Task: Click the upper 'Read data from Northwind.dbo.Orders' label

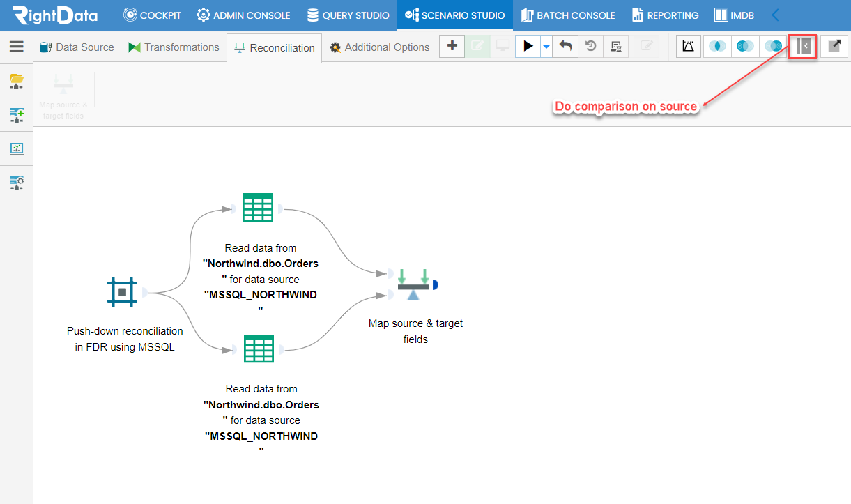Action: pos(261,279)
